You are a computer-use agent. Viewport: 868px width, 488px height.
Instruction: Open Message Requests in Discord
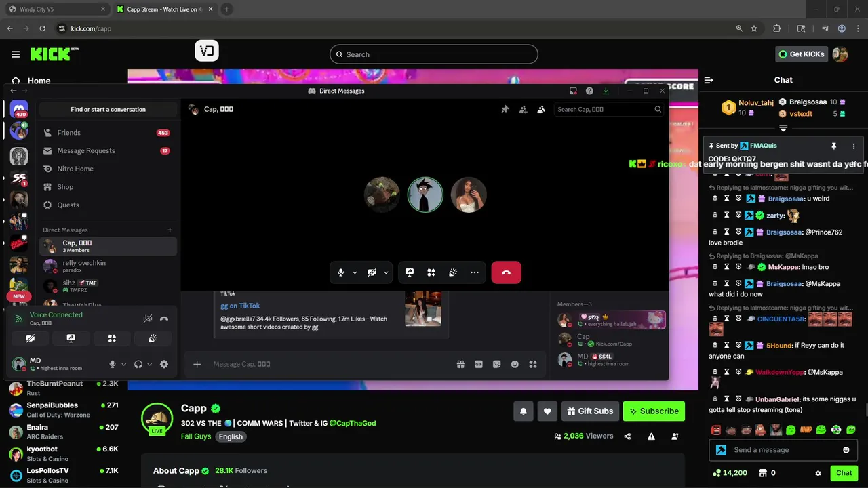click(108, 150)
